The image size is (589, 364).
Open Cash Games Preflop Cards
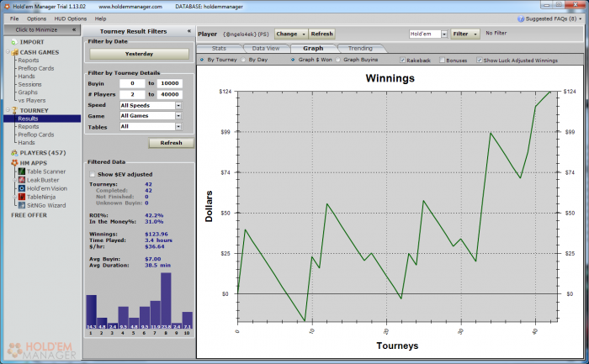point(36,68)
